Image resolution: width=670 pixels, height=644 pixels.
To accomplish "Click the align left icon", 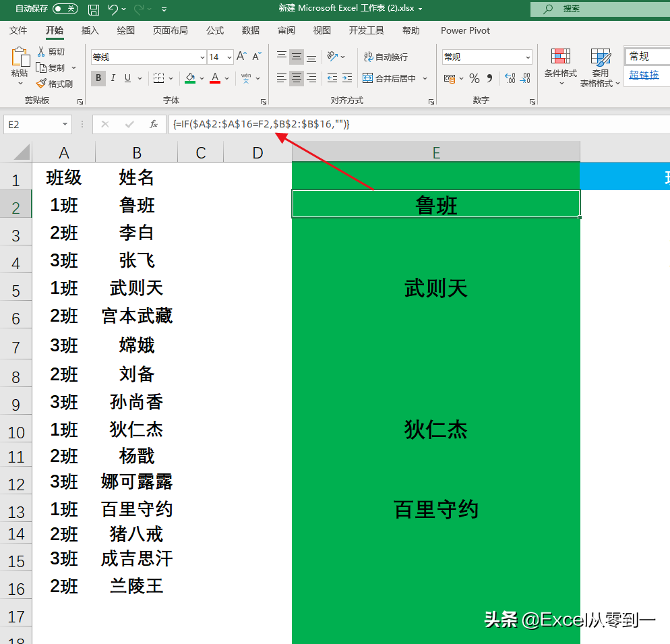I will pos(281,78).
